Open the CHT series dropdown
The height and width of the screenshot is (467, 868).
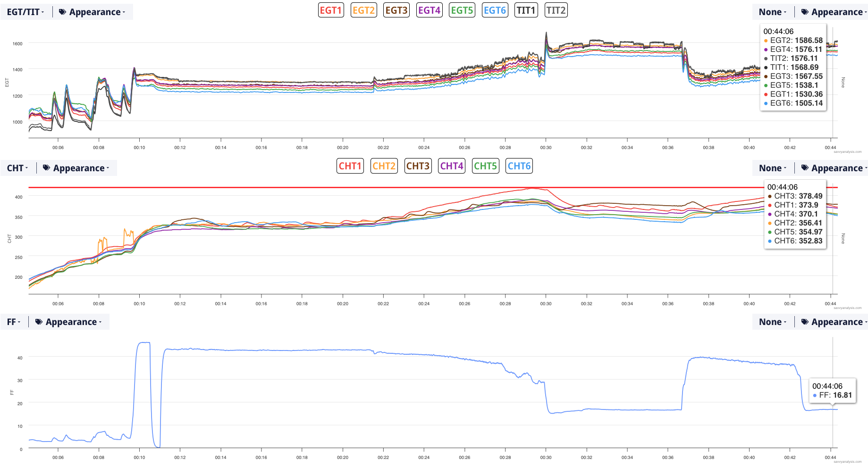(17, 168)
